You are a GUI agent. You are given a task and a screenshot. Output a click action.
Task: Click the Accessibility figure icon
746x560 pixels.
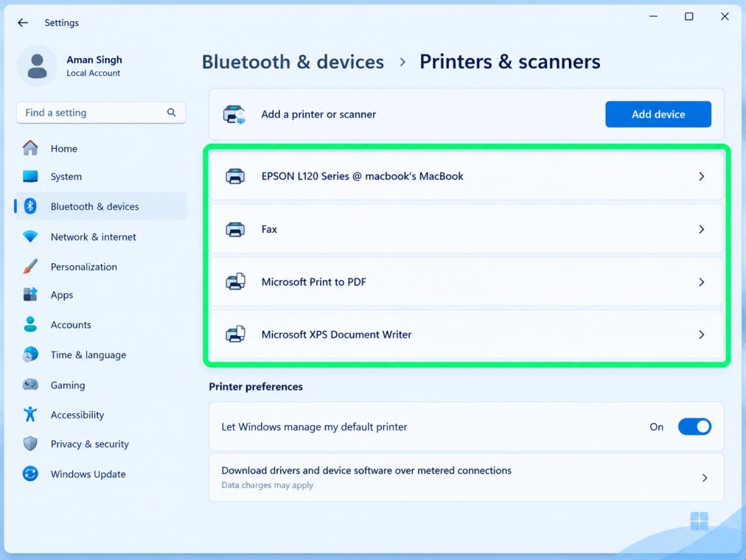[30, 414]
